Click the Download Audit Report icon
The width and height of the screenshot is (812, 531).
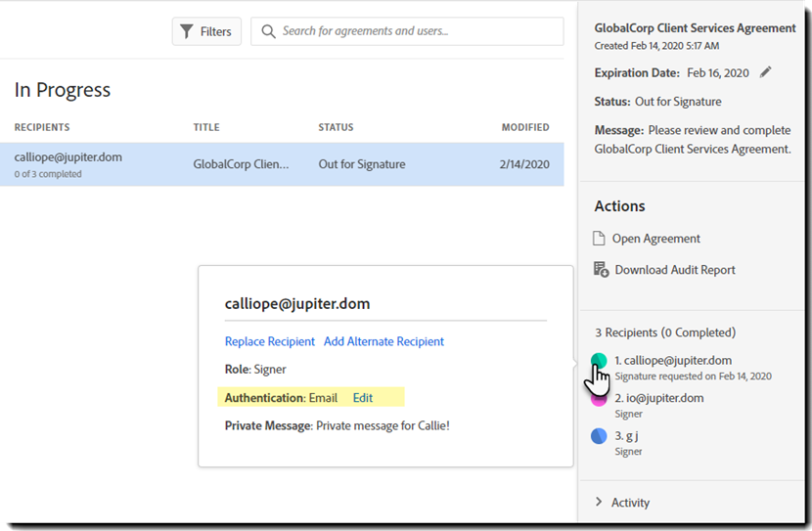click(601, 270)
